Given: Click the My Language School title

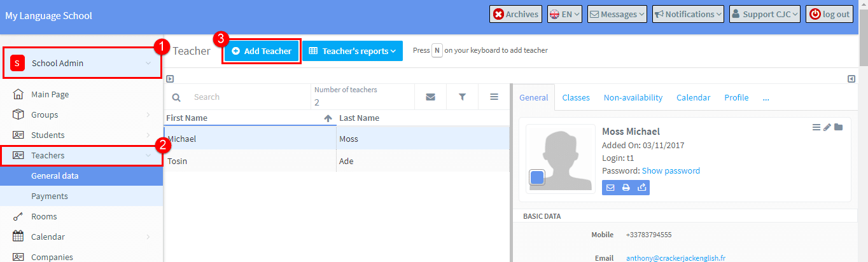Looking at the screenshot, I should [x=49, y=15].
